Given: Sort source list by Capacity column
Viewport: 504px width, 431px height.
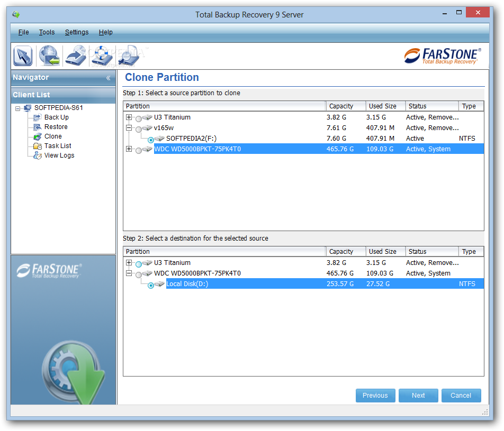Looking at the screenshot, I should (x=346, y=106).
